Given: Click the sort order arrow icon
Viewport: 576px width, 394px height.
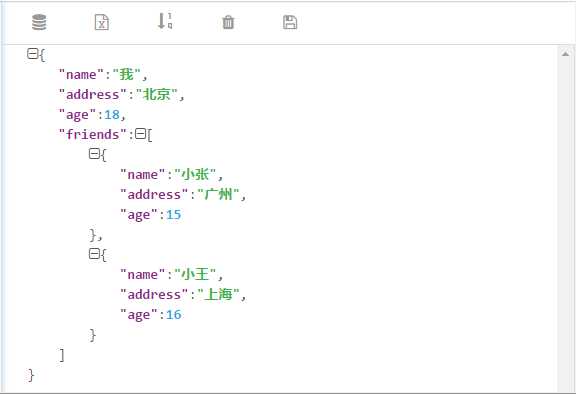Looking at the screenshot, I should click(x=165, y=21).
